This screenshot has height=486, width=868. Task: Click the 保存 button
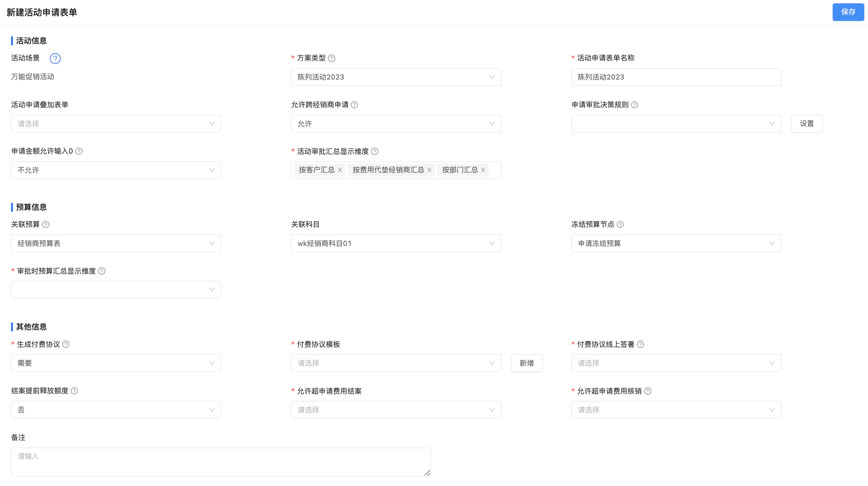click(x=848, y=12)
